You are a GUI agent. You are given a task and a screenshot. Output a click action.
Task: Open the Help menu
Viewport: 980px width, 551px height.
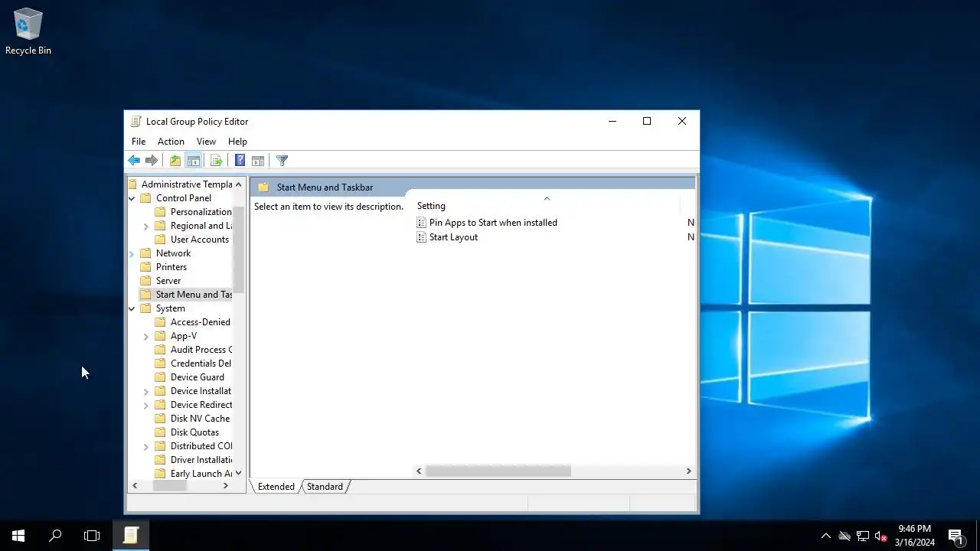237,142
